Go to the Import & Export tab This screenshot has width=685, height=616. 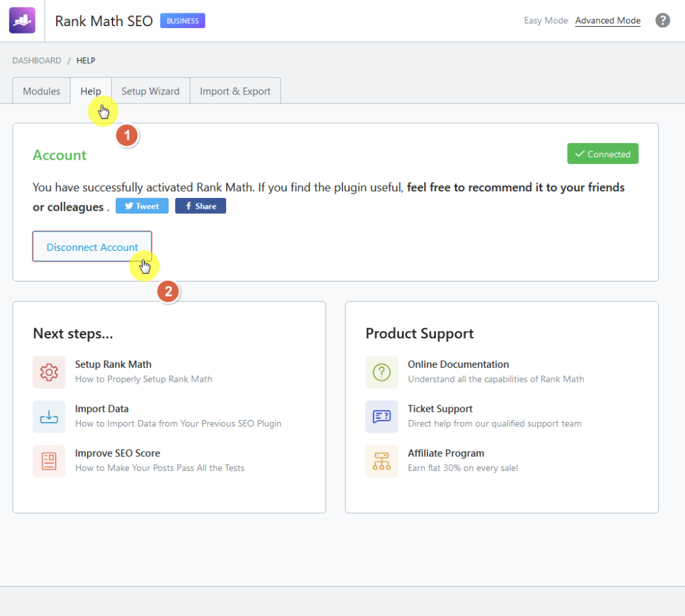235,91
